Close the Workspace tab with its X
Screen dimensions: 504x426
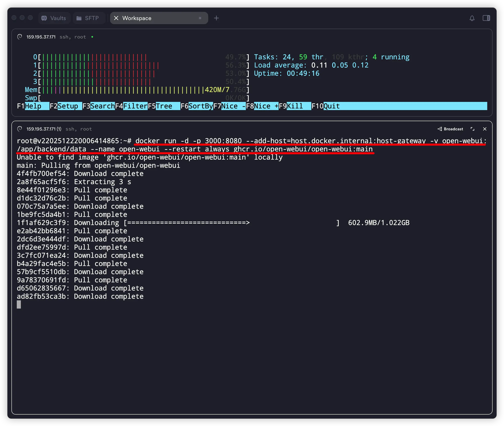(116, 18)
